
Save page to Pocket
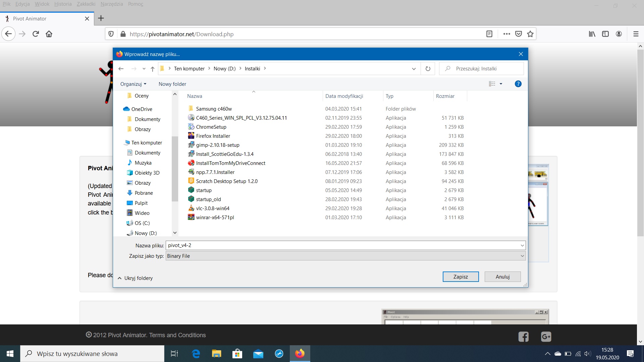click(519, 34)
